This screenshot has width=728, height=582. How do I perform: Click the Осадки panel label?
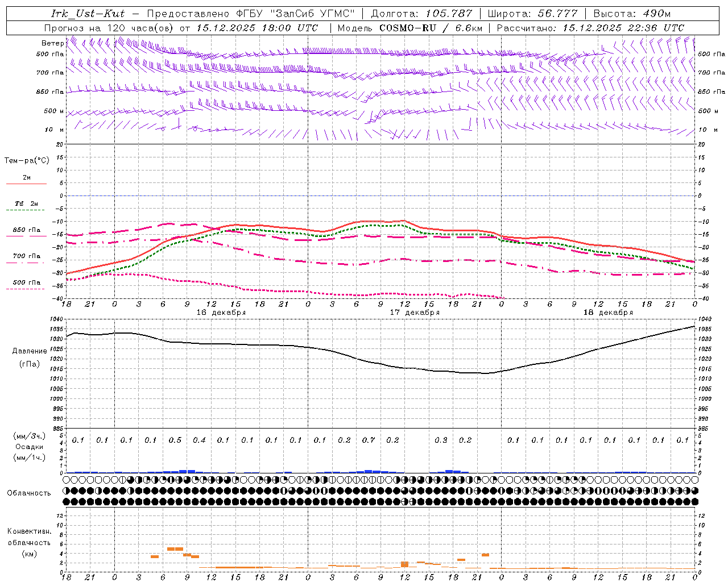(30, 447)
